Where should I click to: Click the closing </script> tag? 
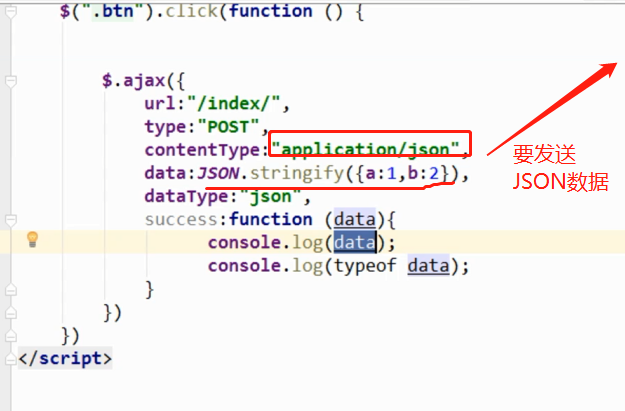(x=65, y=358)
